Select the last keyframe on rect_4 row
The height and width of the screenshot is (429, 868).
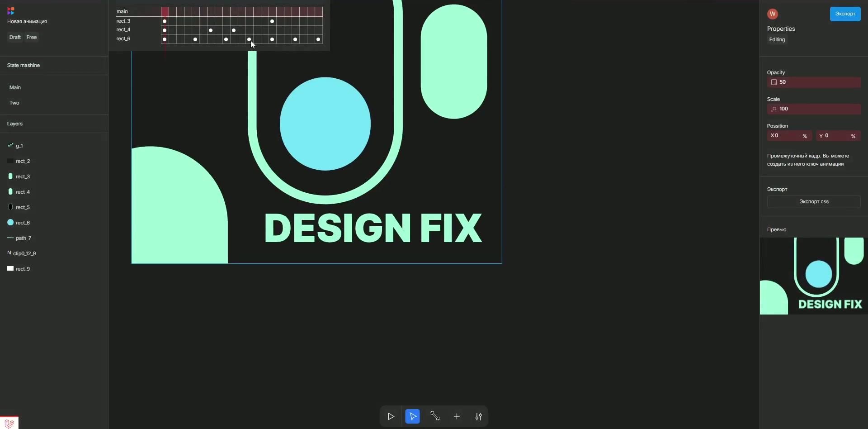[234, 30]
